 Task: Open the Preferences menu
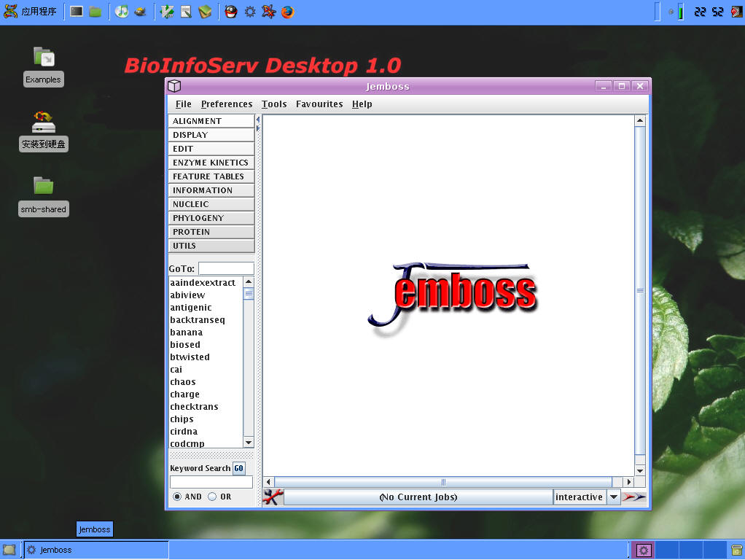[x=227, y=104]
